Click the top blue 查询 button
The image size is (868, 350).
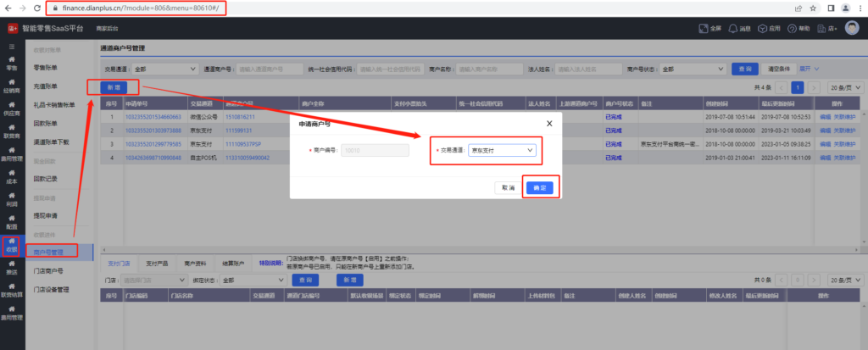[744, 69]
